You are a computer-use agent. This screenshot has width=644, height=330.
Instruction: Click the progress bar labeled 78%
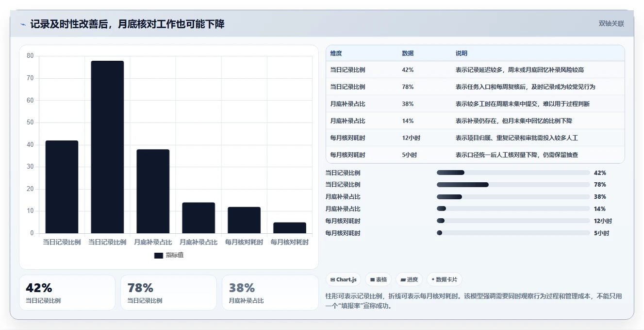513,185
